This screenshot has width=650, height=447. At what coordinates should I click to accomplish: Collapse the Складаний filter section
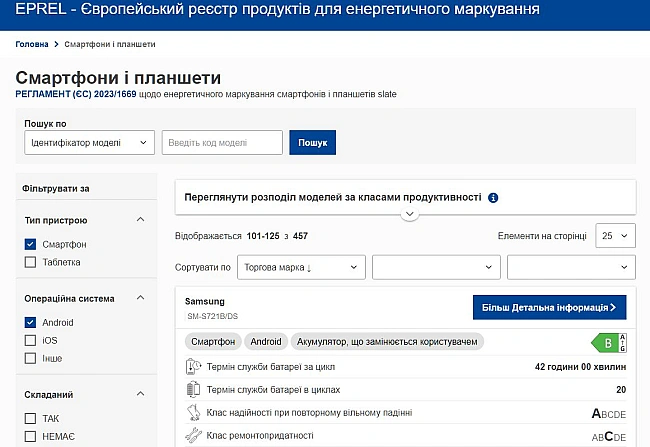pyautogui.click(x=141, y=394)
